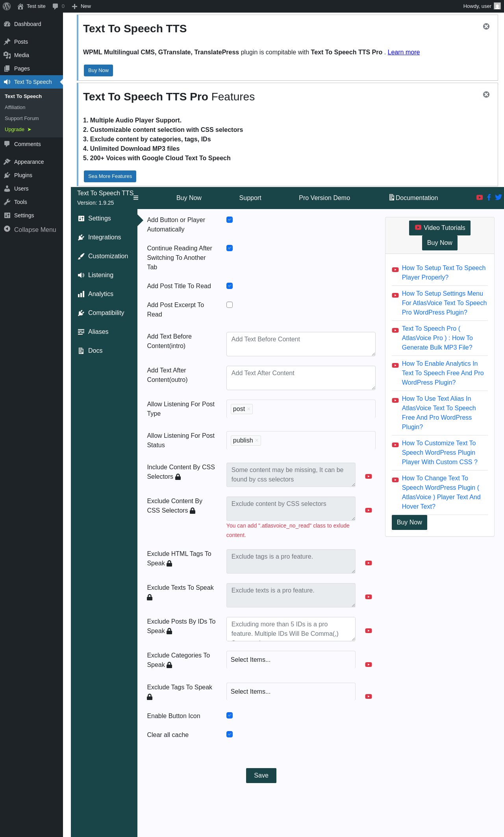Open the Facebook icon in plugin header

pos(489,197)
